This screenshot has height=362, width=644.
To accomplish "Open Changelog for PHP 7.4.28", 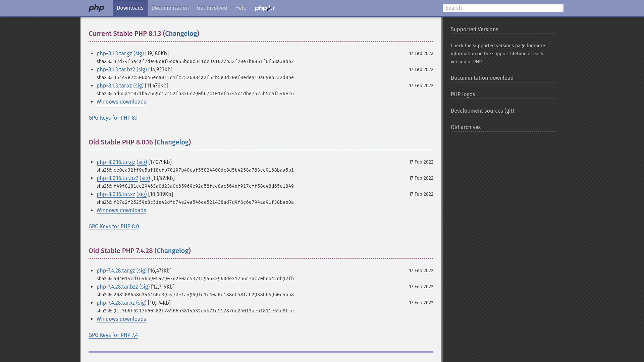I will pos(173,251).
